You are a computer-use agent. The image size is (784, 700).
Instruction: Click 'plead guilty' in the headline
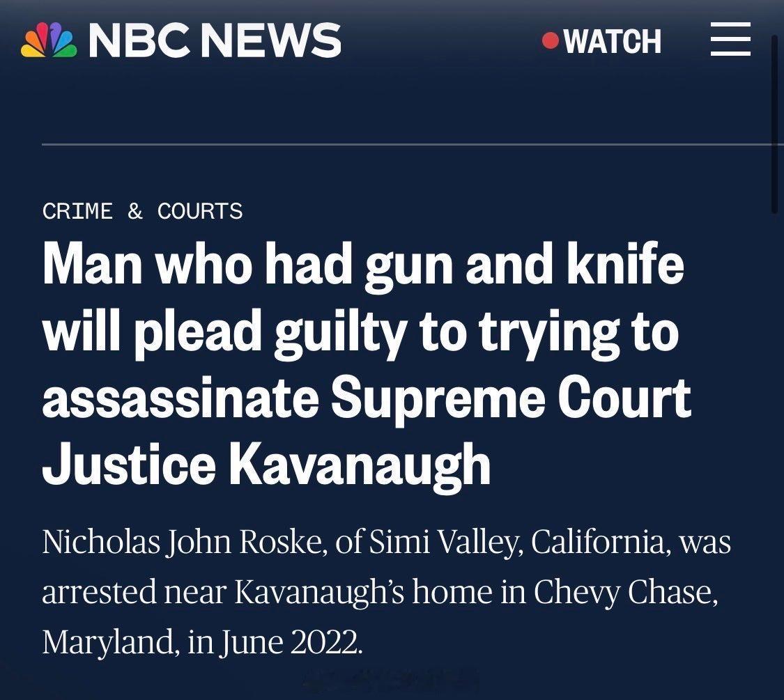(x=269, y=332)
